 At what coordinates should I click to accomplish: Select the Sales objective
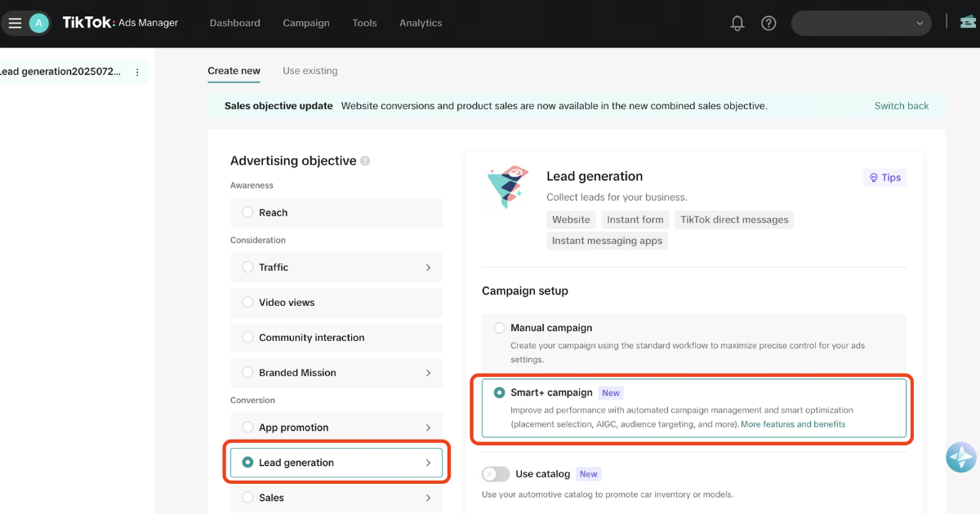(336, 498)
